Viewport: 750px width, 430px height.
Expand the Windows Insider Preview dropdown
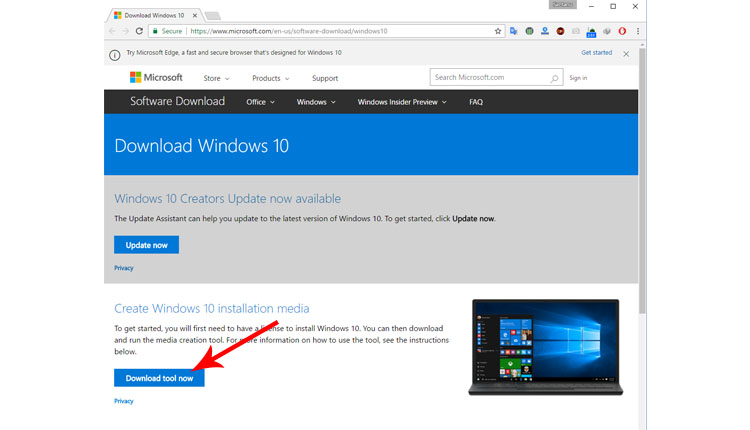click(x=402, y=102)
